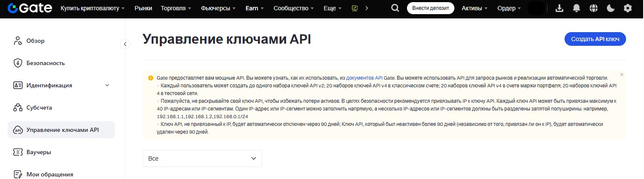Open the Все filter dropdown
This screenshot has width=644, height=179.
[202, 158]
